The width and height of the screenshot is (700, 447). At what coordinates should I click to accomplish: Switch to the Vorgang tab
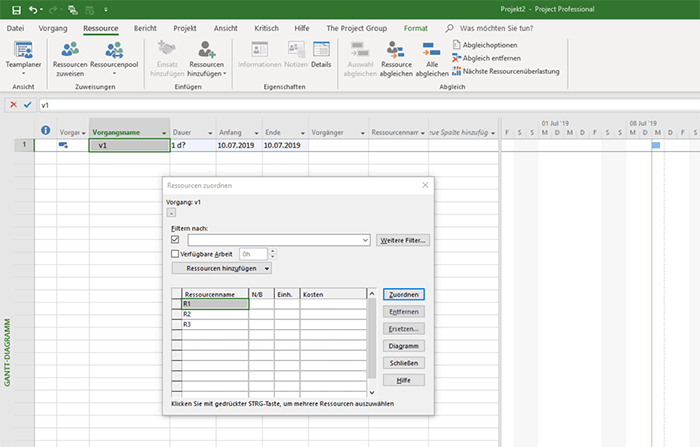53,29
